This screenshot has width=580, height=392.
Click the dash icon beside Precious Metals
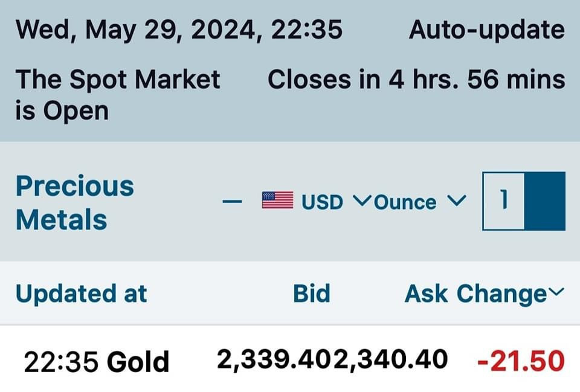click(x=233, y=202)
